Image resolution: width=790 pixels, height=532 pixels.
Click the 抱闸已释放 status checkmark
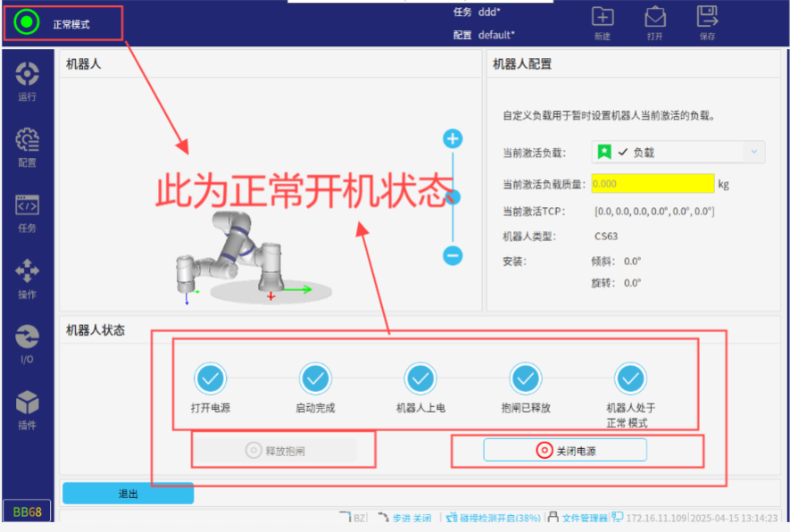click(x=526, y=379)
